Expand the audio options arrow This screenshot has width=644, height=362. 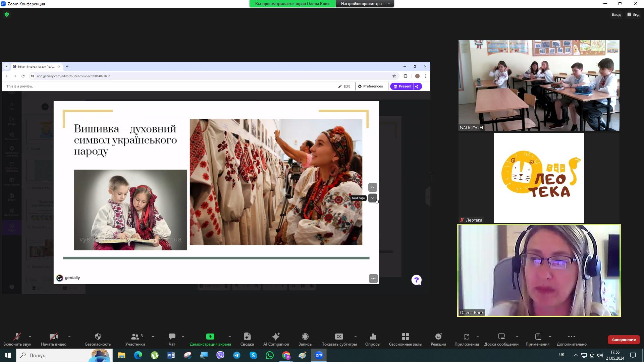click(x=30, y=337)
